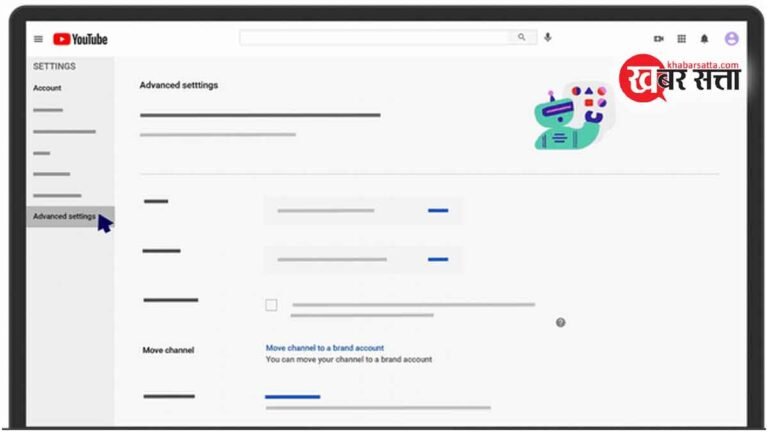Click the SETTINGS sidebar title
The width and height of the screenshot is (768, 432).
tap(54, 66)
